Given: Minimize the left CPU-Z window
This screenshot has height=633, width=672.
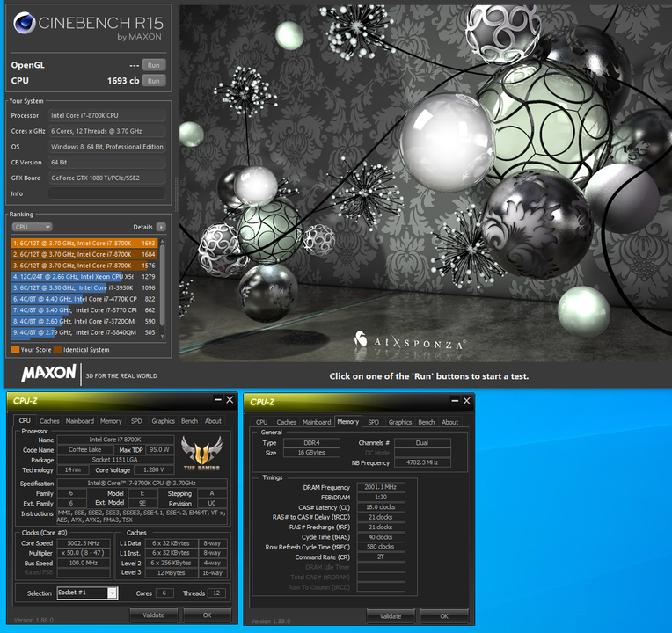Looking at the screenshot, I should pos(218,400).
